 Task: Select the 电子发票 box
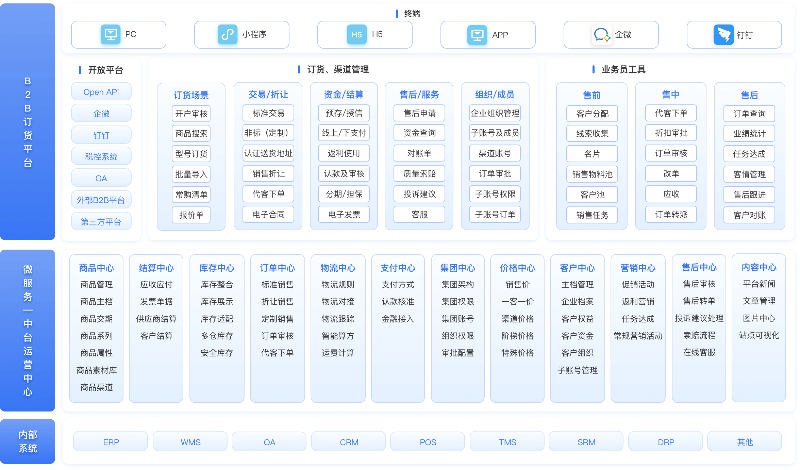coord(344,215)
